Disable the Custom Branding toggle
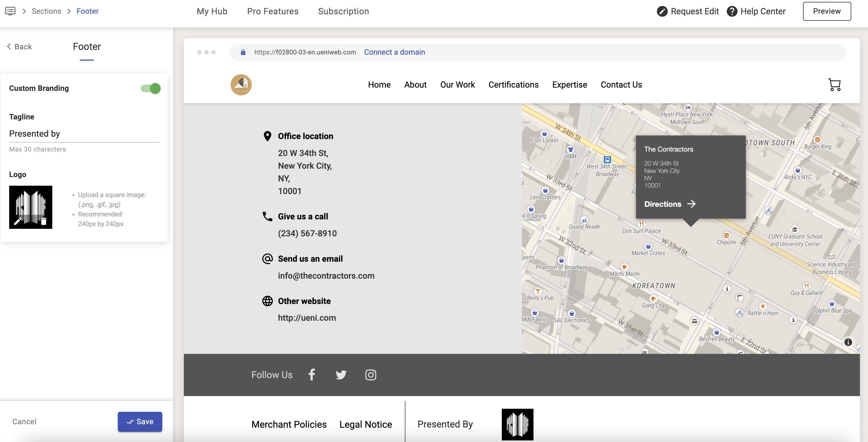Image resolution: width=868 pixels, height=442 pixels. coord(151,88)
